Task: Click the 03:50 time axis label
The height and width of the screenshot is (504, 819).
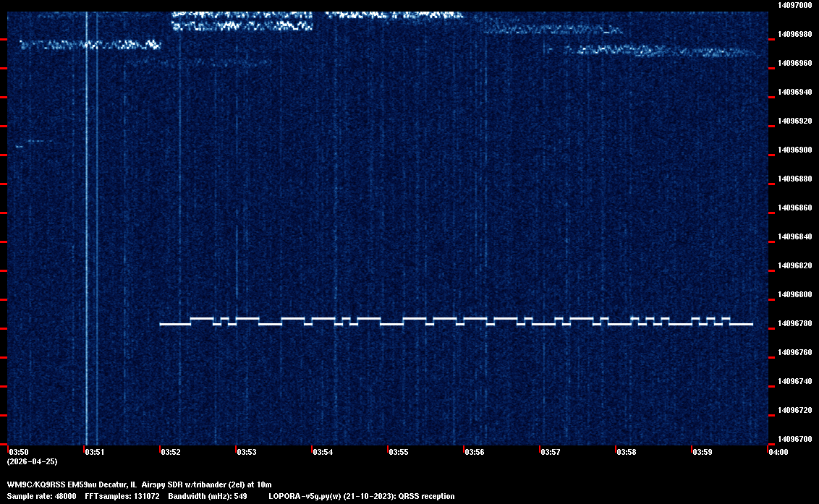Action: pyautogui.click(x=18, y=452)
